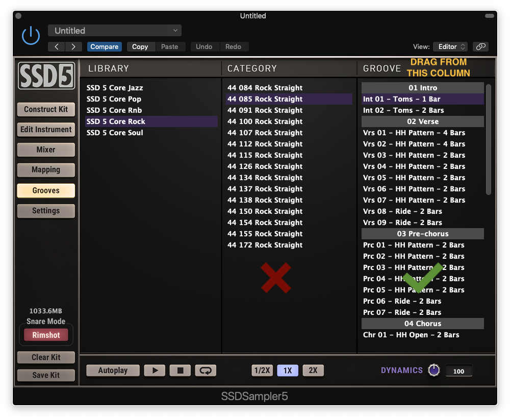This screenshot has height=420, width=510.
Task: Set tempo multiplier to 1/2X
Action: [x=262, y=370]
